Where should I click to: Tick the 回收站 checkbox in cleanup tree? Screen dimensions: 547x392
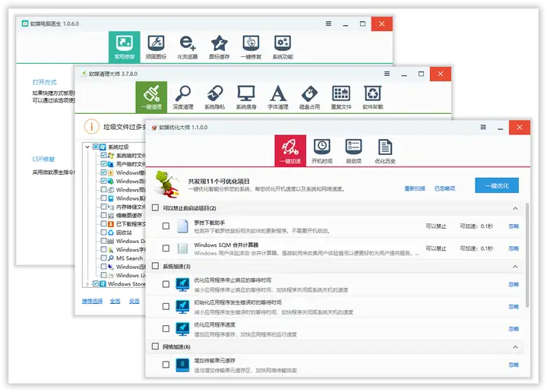(103, 232)
